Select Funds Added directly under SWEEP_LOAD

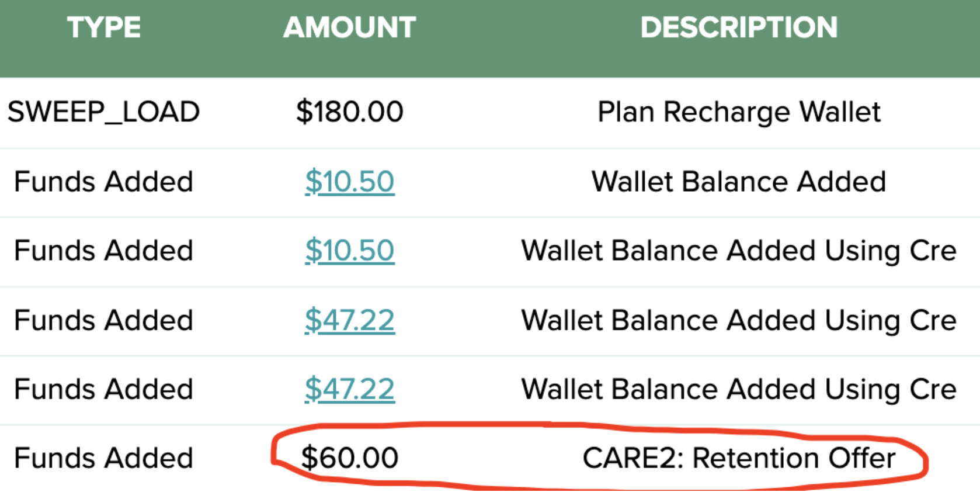(x=103, y=181)
